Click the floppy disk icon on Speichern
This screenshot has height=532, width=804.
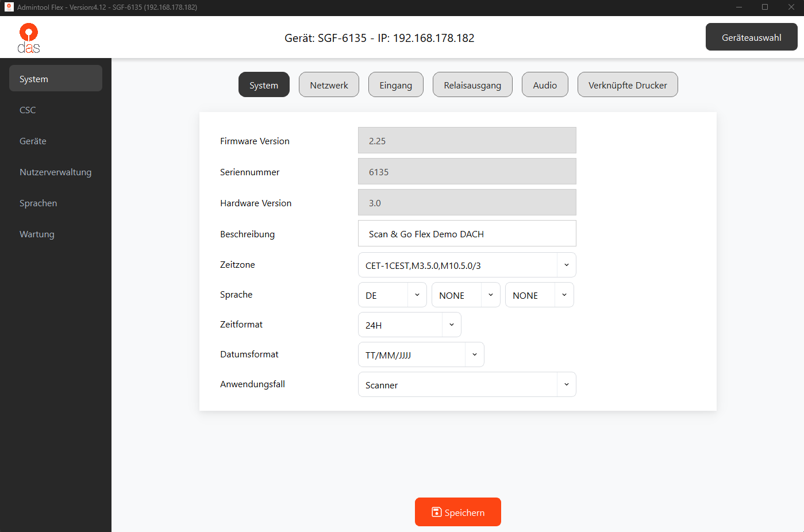coord(437,512)
